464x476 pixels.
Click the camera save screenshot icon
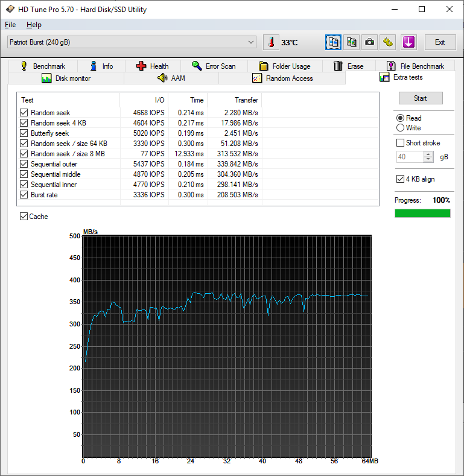pyautogui.click(x=369, y=42)
